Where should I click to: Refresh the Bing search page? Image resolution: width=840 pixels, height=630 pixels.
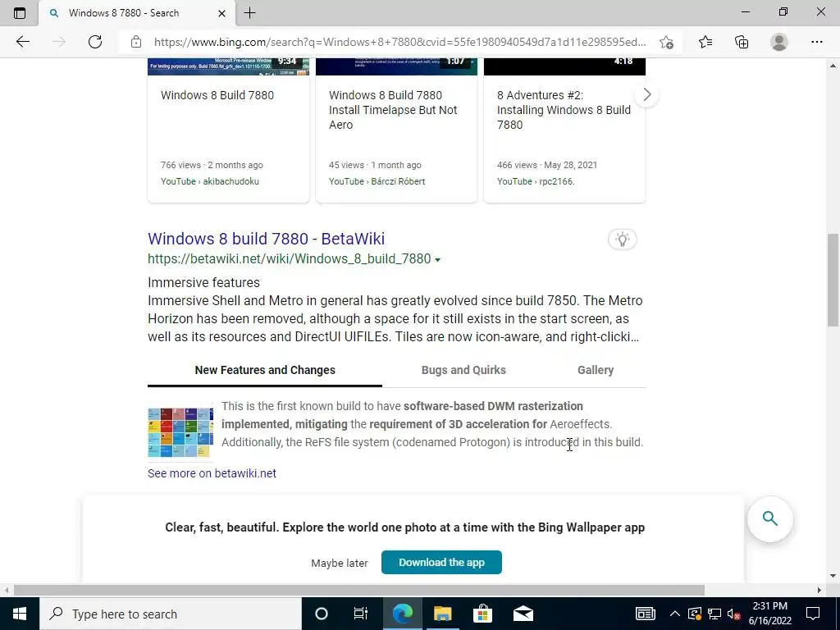(95, 42)
